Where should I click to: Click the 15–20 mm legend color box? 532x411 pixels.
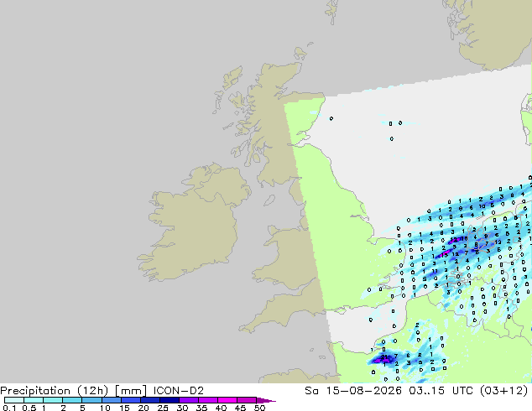point(131,400)
